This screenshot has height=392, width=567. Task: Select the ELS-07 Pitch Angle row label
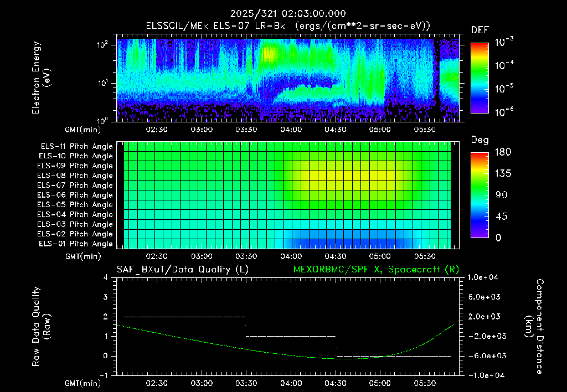click(x=75, y=185)
